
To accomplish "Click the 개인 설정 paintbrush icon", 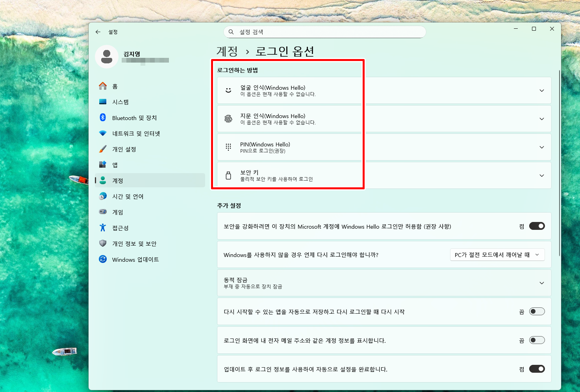I will point(103,149).
